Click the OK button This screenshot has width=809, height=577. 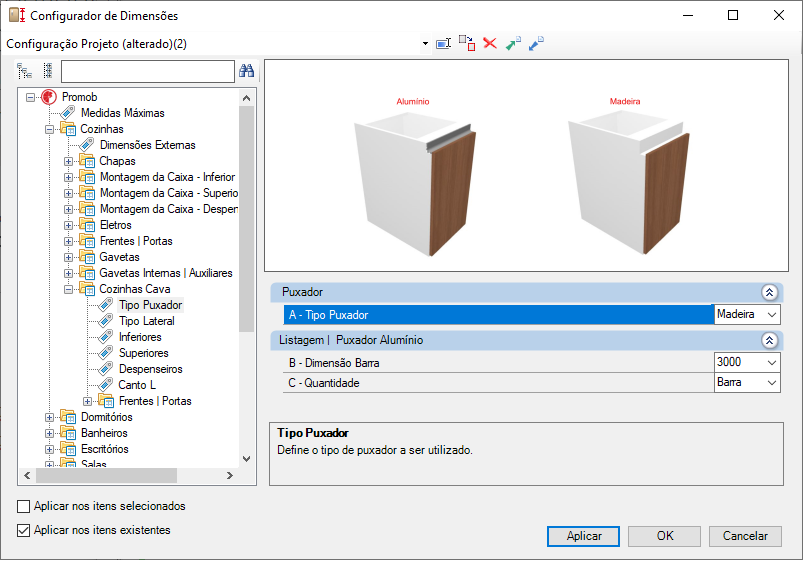pos(665,536)
